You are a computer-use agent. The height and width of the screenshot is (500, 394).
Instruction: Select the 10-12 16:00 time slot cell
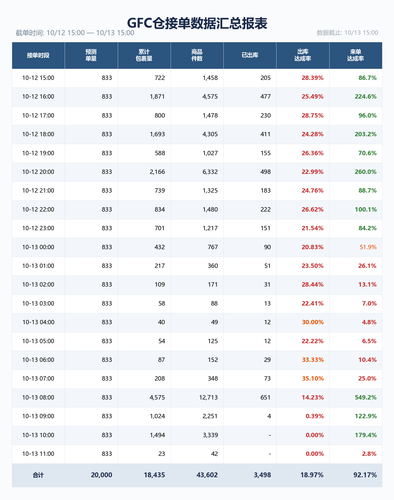[38, 97]
